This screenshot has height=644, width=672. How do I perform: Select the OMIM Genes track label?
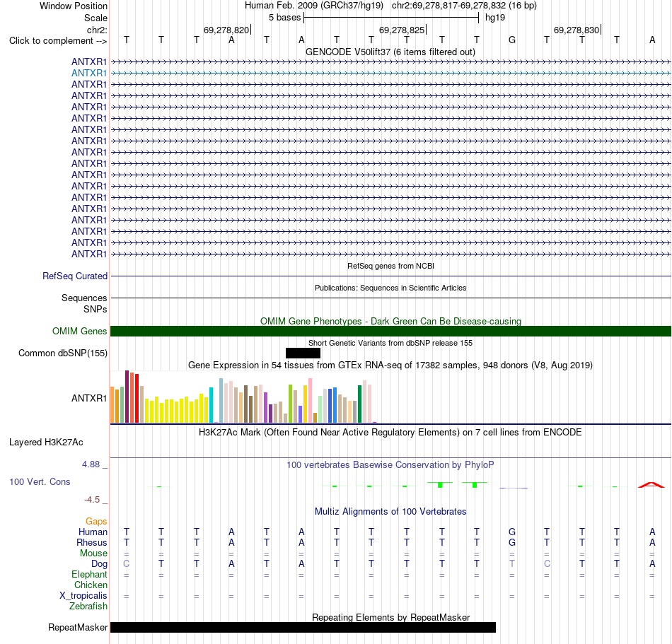[x=79, y=331]
